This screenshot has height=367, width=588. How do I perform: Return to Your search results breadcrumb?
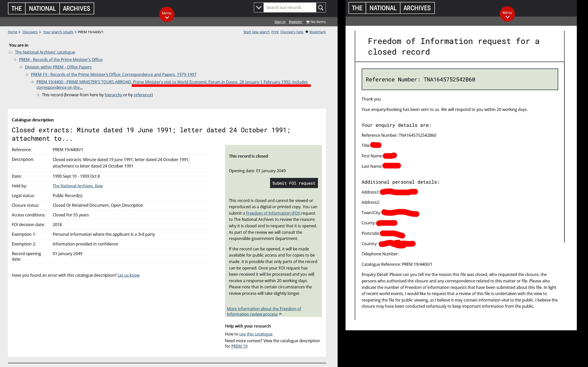click(58, 32)
